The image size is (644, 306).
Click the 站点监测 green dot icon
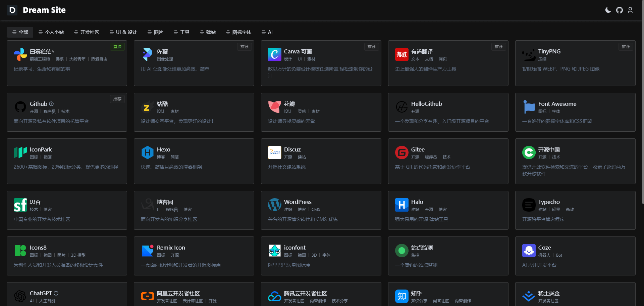tap(402, 251)
